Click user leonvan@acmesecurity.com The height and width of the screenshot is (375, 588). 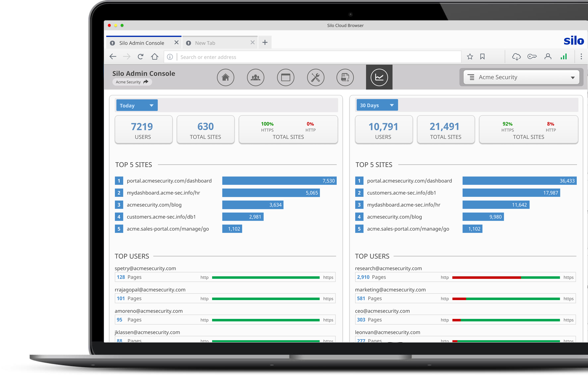[x=387, y=332]
